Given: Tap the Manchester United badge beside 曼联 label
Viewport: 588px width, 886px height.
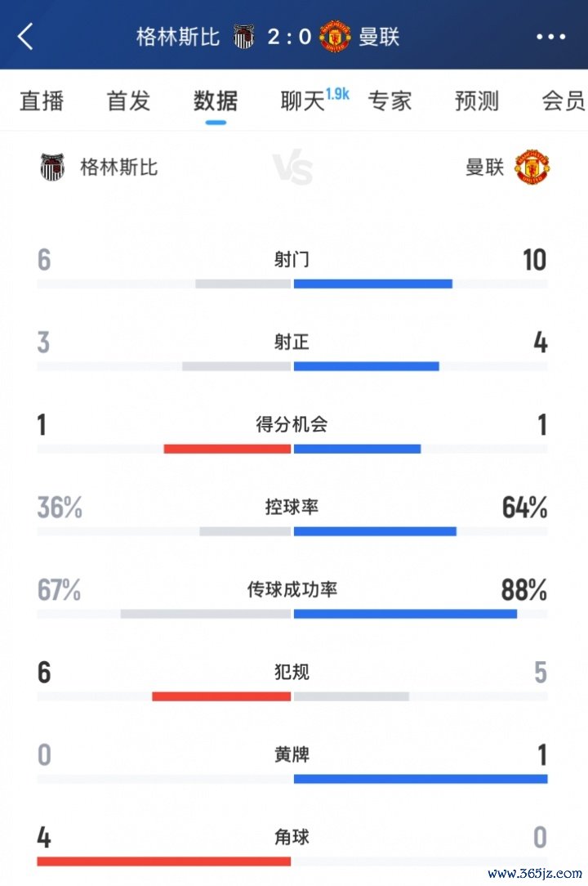Looking at the screenshot, I should 532,168.
